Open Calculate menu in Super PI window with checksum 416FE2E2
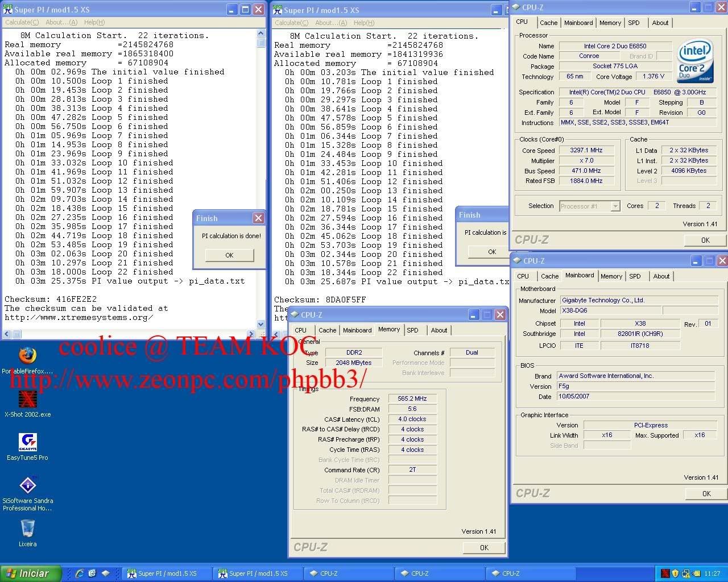Screen dimensions: 728x582 point(22,22)
